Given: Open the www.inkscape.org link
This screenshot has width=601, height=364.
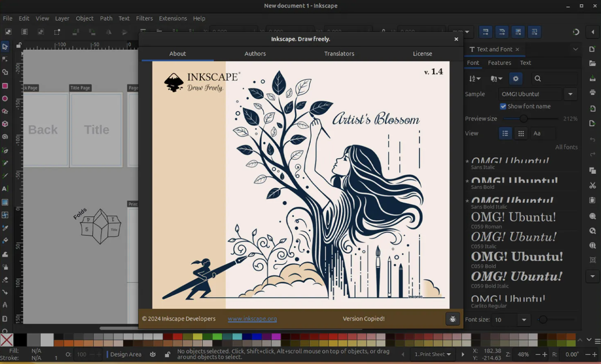Looking at the screenshot, I should 252,319.
